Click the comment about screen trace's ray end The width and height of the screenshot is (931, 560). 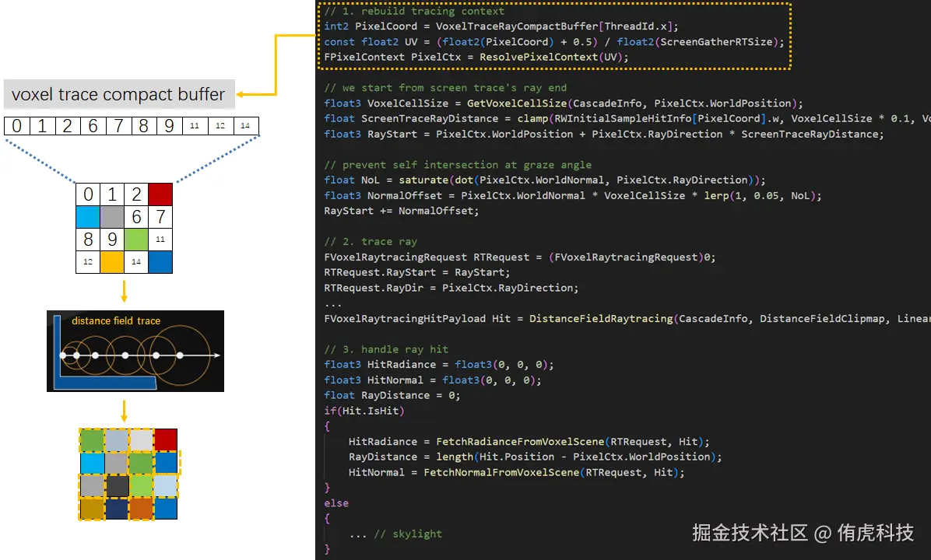click(445, 88)
